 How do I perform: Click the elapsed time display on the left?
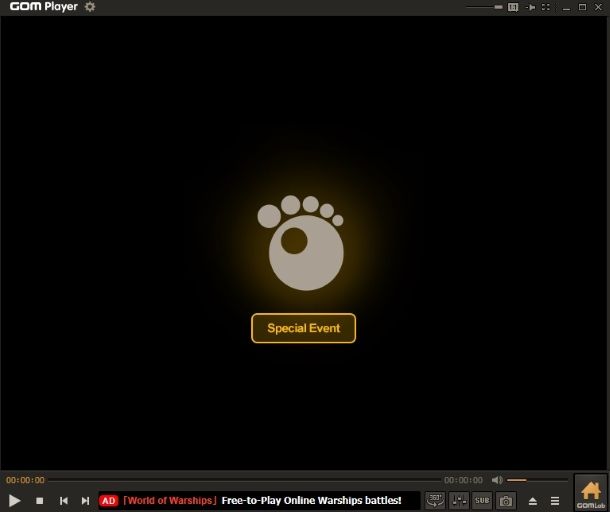[x=25, y=480]
